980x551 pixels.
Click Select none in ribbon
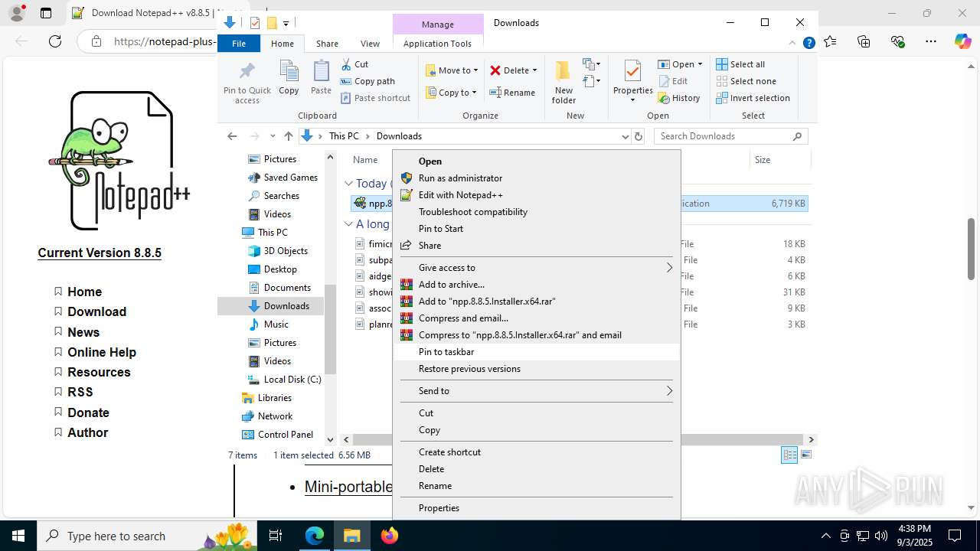click(x=746, y=81)
